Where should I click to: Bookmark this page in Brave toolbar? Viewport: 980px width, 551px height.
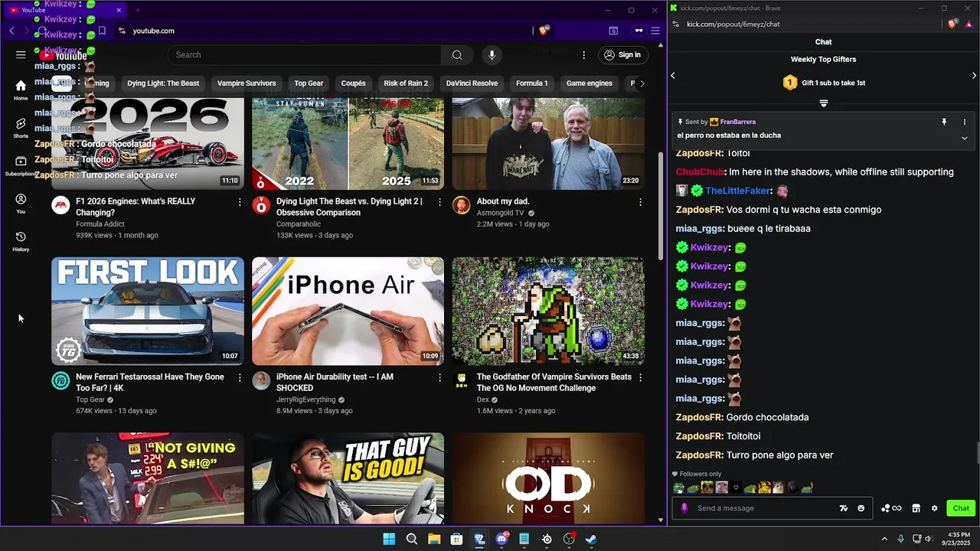102,31
